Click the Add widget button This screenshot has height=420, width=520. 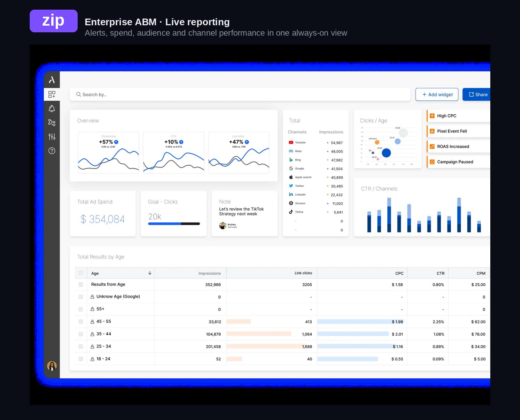(x=437, y=94)
